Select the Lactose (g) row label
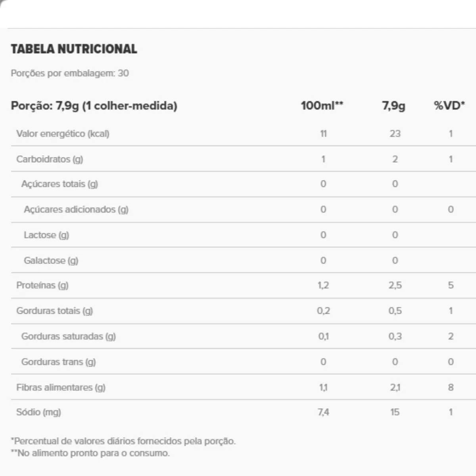The image size is (476, 476). pyautogui.click(x=46, y=235)
